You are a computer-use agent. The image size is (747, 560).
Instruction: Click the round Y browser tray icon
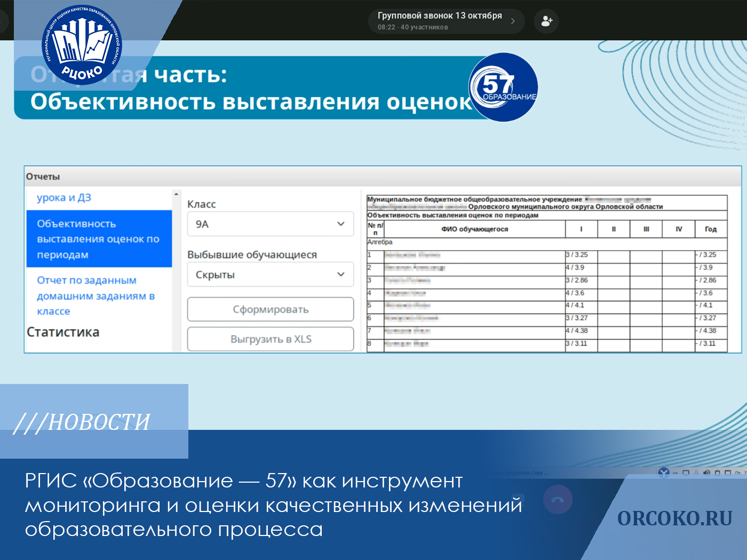click(664, 473)
